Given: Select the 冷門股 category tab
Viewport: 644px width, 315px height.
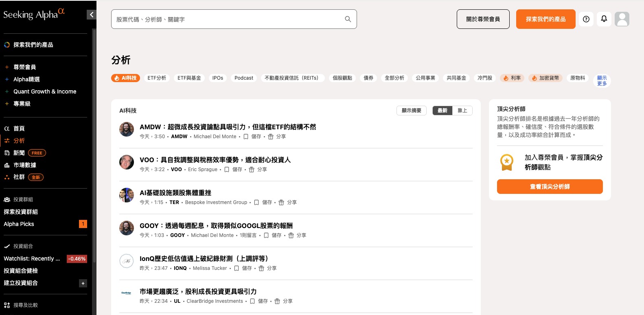Looking at the screenshot, I should tap(485, 78).
